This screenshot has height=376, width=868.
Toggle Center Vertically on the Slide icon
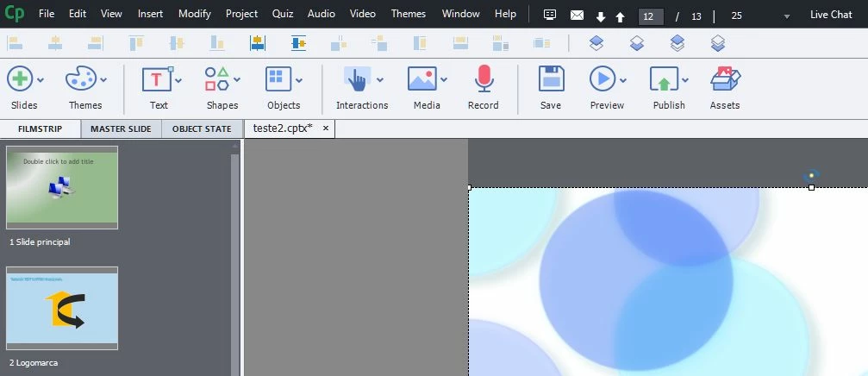click(298, 42)
